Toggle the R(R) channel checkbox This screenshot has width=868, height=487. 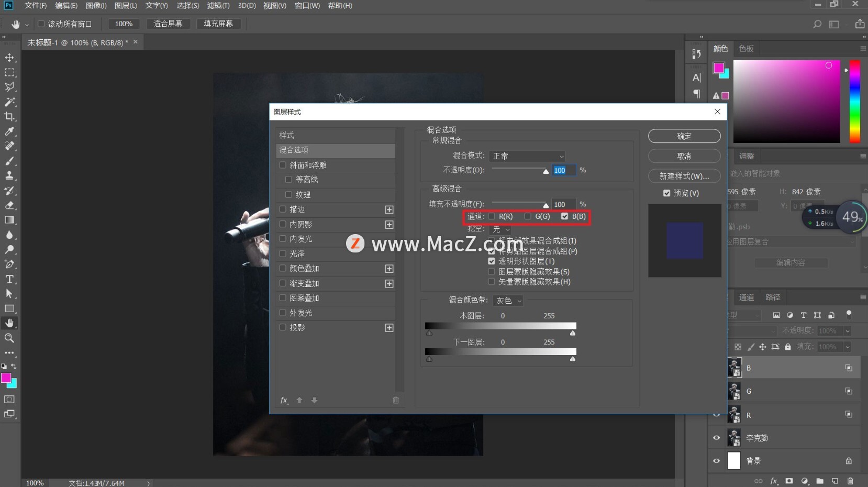tap(492, 216)
